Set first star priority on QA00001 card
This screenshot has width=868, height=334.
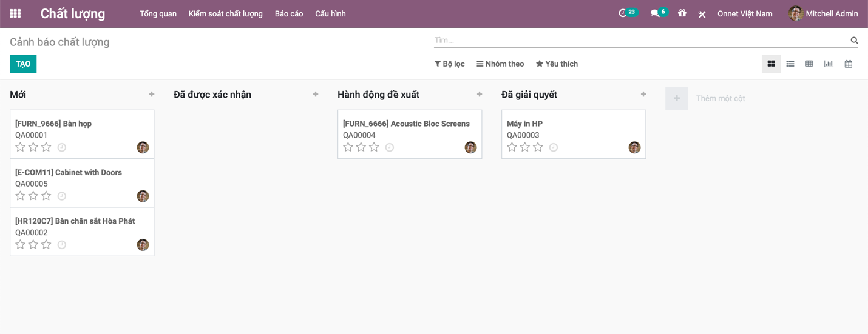[20, 147]
